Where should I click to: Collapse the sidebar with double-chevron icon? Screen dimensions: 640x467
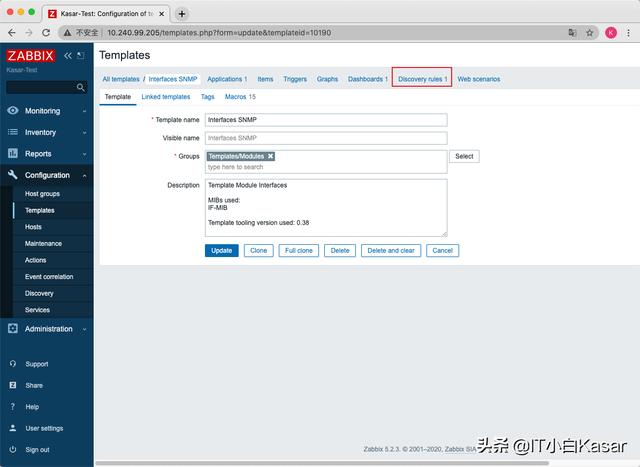click(x=68, y=56)
